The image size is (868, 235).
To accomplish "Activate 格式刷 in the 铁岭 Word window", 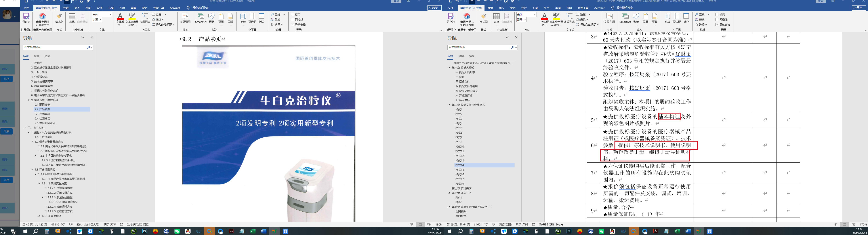I will pyautogui.click(x=484, y=18).
